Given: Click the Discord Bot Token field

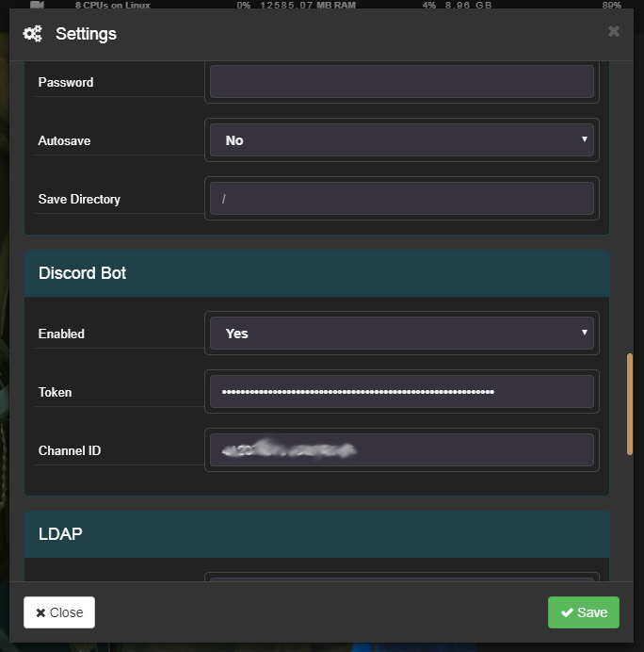Looking at the screenshot, I should pos(402,392).
